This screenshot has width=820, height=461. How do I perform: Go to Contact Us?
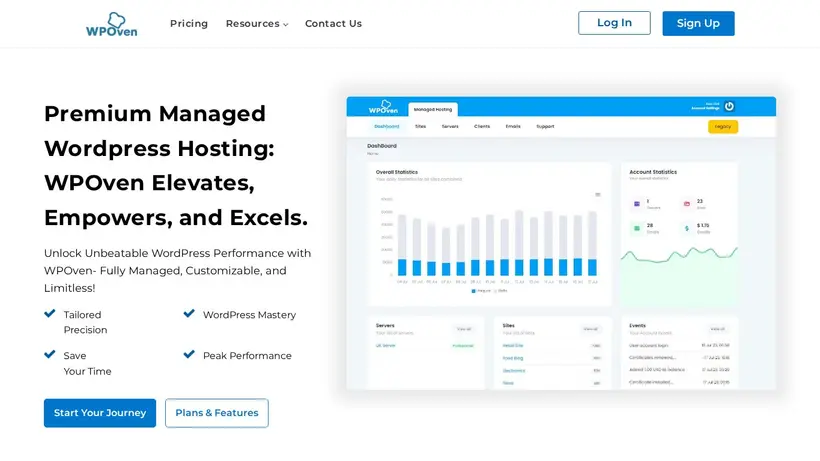click(x=333, y=24)
